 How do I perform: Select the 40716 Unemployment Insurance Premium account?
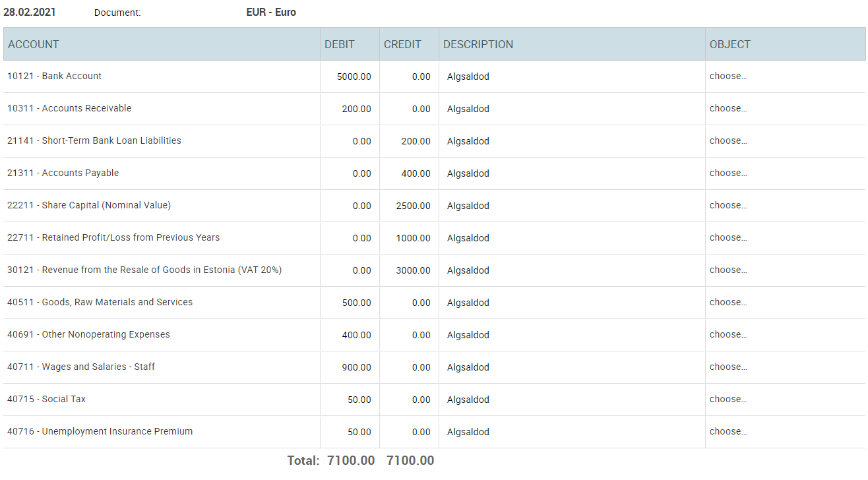click(100, 431)
